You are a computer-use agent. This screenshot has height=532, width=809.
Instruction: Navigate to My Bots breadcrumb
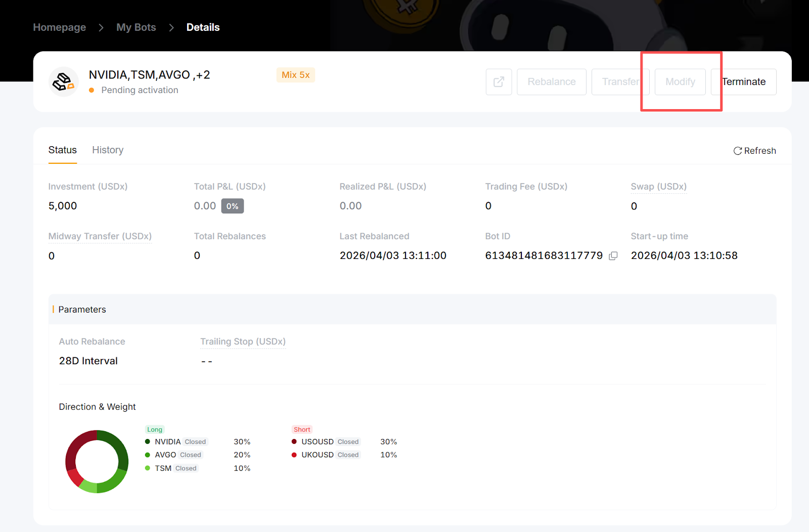click(136, 28)
